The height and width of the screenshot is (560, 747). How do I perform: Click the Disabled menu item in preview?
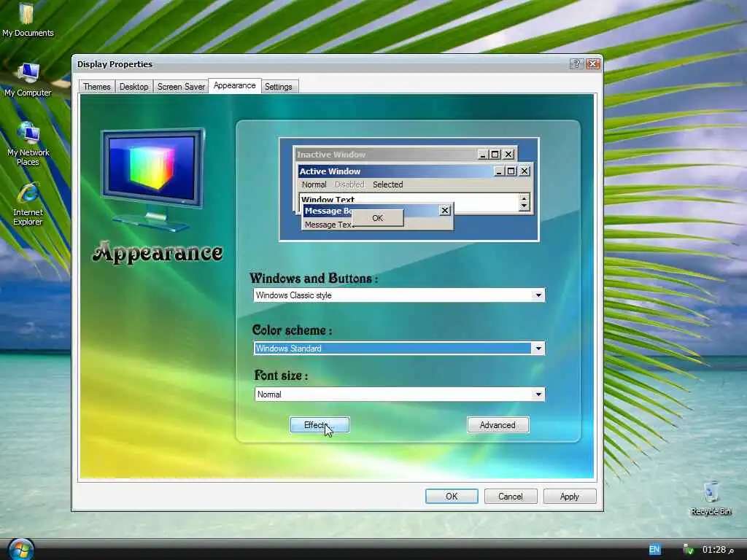(x=349, y=184)
